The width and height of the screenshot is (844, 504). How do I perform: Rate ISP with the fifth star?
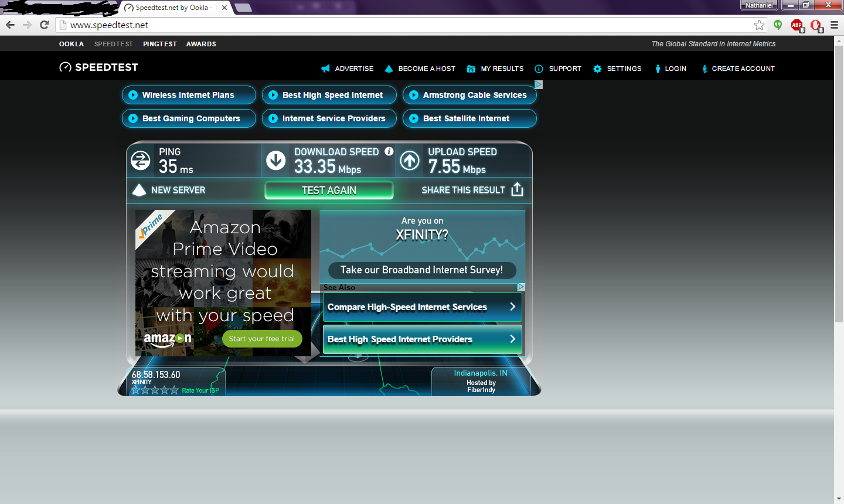[174, 390]
